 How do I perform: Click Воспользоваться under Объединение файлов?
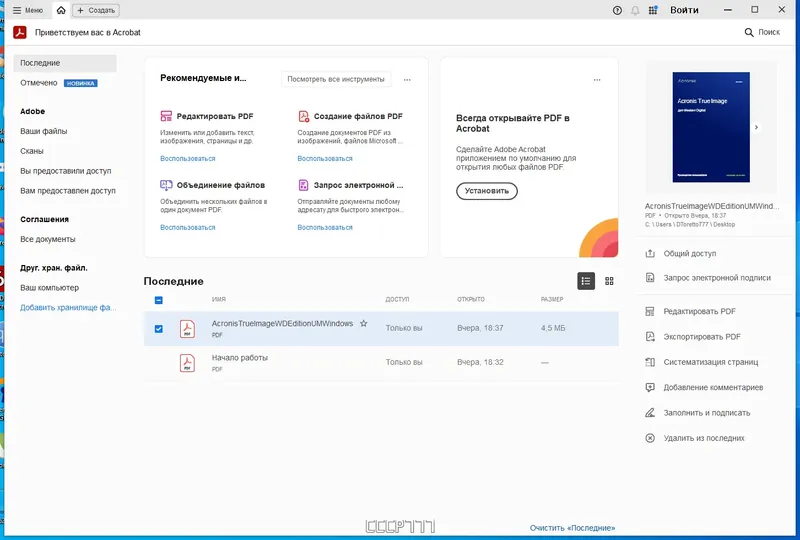tap(188, 228)
